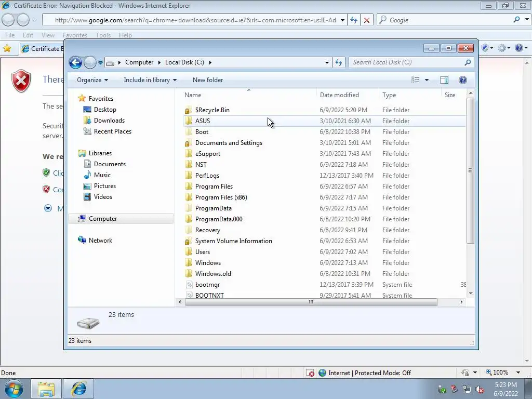Select Pictures library in navigation pane
The height and width of the screenshot is (399, 532).
point(104,186)
